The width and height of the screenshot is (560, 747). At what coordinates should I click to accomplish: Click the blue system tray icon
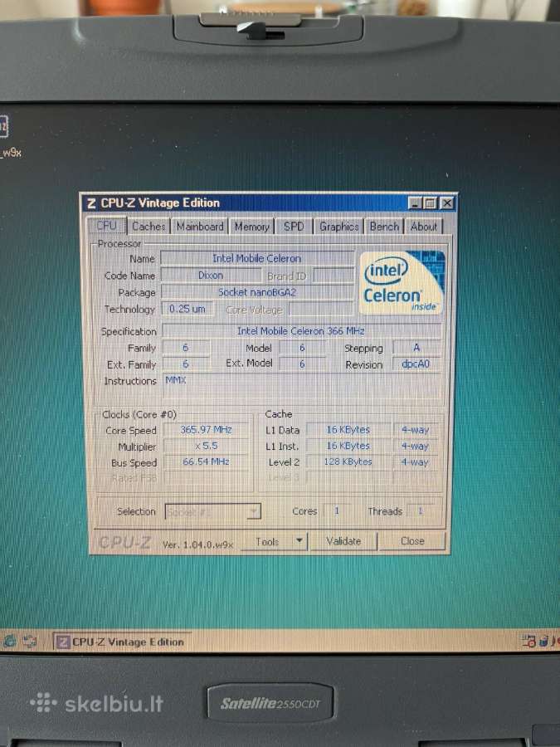click(x=543, y=642)
